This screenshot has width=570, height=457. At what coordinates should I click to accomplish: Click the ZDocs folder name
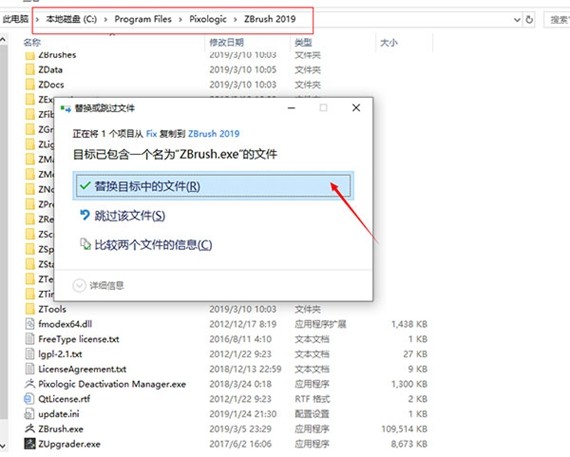pyautogui.click(x=51, y=85)
